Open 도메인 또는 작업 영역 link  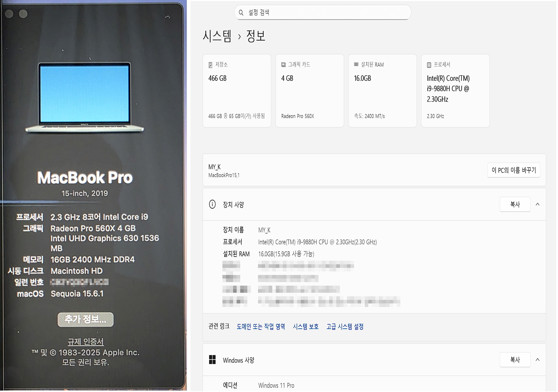pos(261,327)
